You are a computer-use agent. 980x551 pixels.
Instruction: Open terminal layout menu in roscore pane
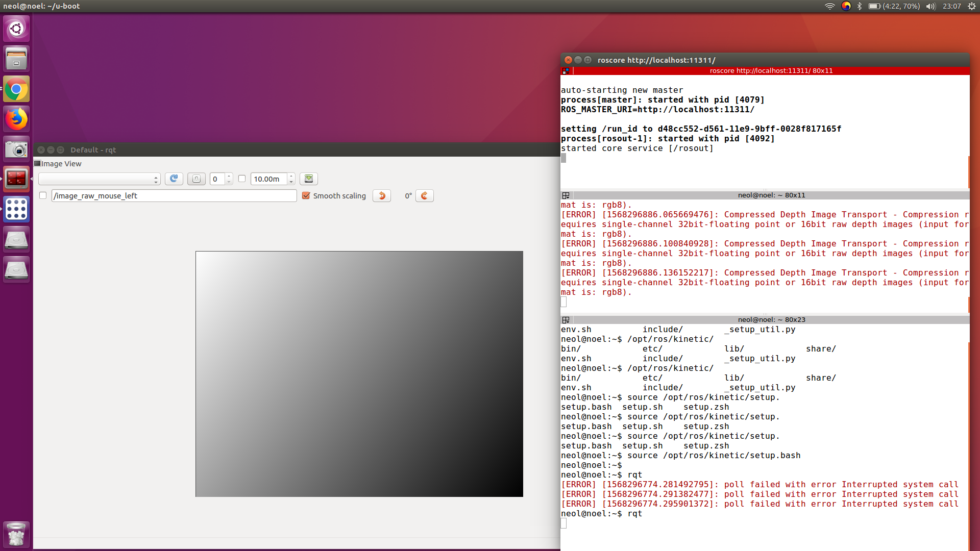click(566, 71)
